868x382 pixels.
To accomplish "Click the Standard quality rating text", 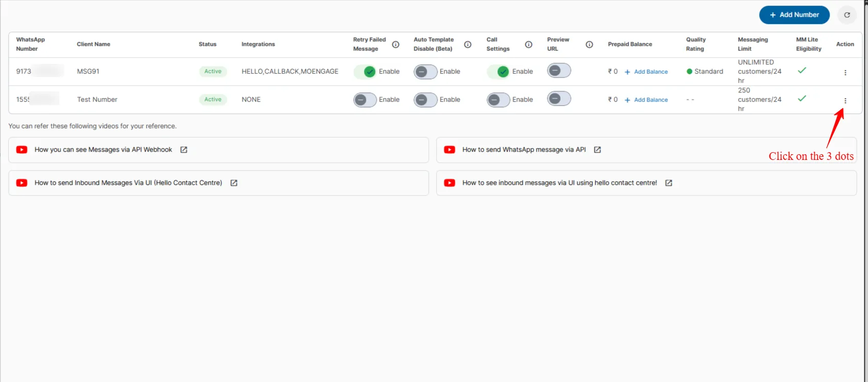I will 709,71.
